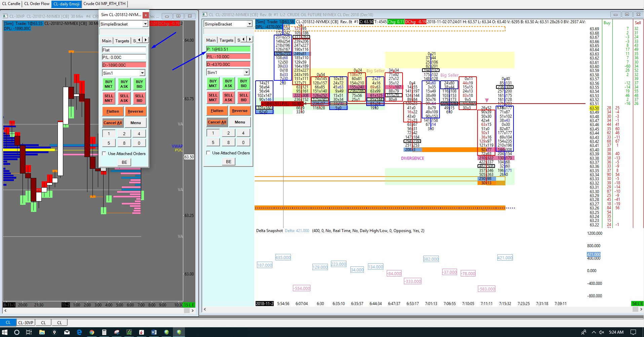Check Use Attached Orders in docked order flow panel
The width and height of the screenshot is (644, 337).
[209, 153]
